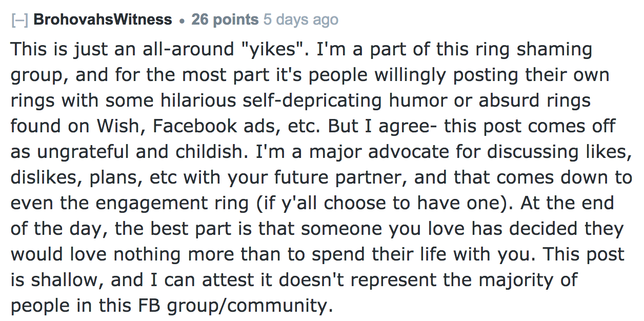Click the bullet separator after the username
Screen dimensions: 644x321
pos(182,21)
